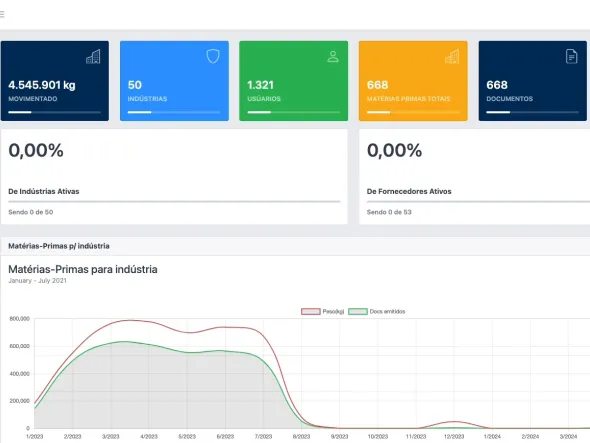Click the Indústrias Ativas 0,00% value
Screen dimensions: 590x443
[x=36, y=150]
